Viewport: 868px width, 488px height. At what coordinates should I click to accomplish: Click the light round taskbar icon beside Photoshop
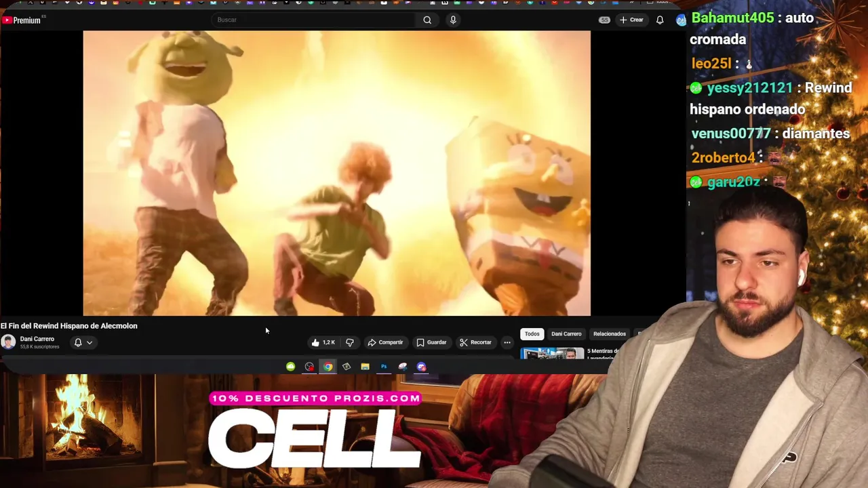pyautogui.click(x=403, y=367)
